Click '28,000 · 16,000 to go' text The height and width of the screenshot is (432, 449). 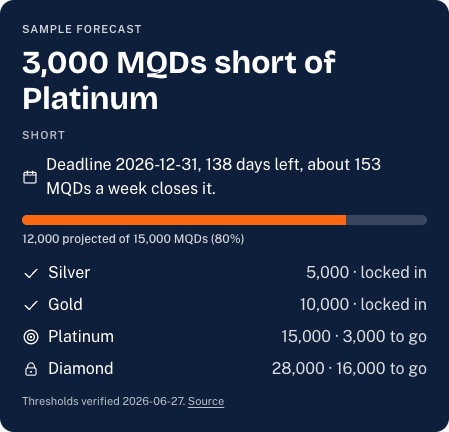[349, 368]
